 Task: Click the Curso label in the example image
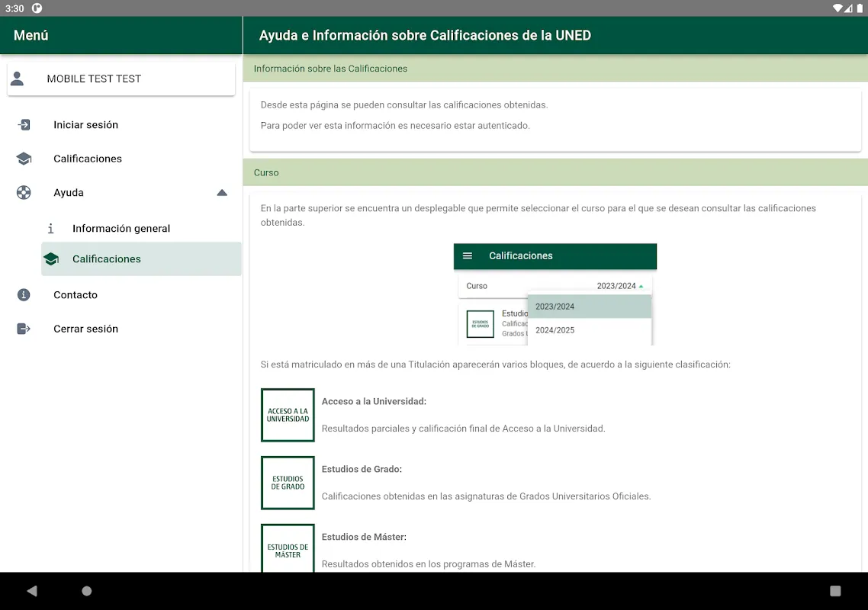pos(477,286)
